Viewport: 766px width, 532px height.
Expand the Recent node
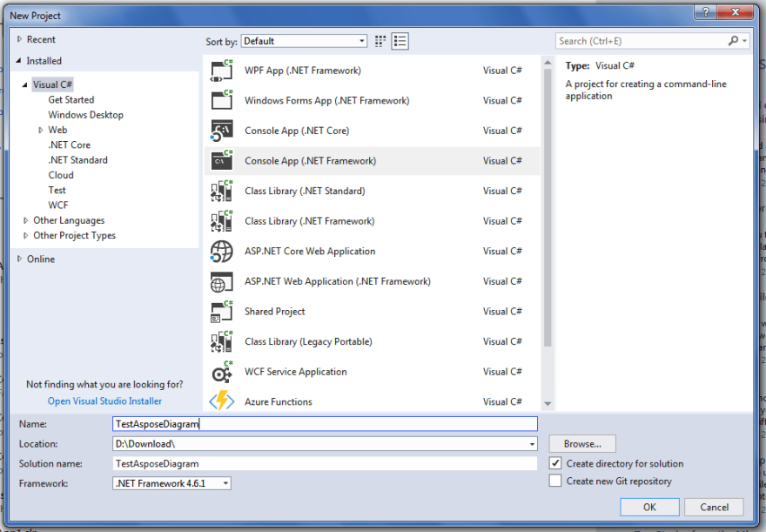19,39
